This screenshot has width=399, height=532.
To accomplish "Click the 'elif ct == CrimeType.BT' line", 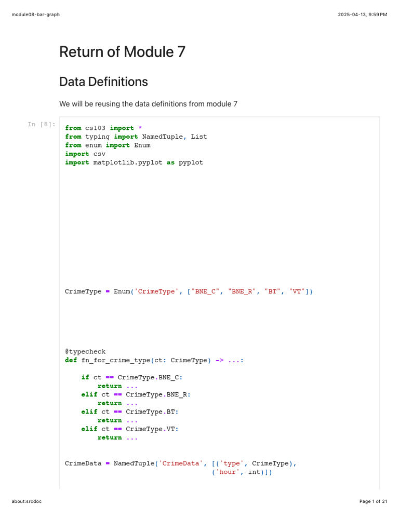I will click(x=129, y=412).
